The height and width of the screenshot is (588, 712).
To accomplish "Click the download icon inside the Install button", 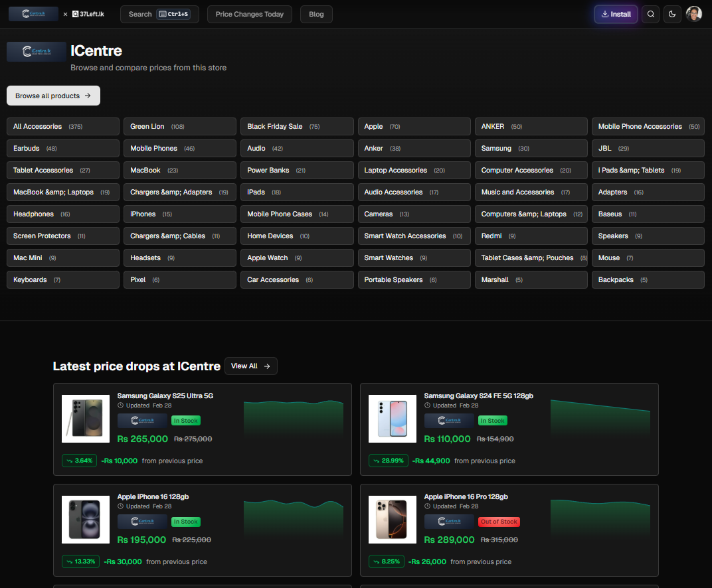I will [605, 14].
